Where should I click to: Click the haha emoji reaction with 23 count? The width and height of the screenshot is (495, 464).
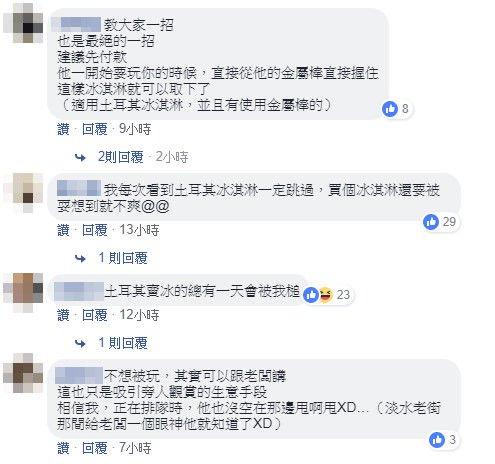click(326, 295)
